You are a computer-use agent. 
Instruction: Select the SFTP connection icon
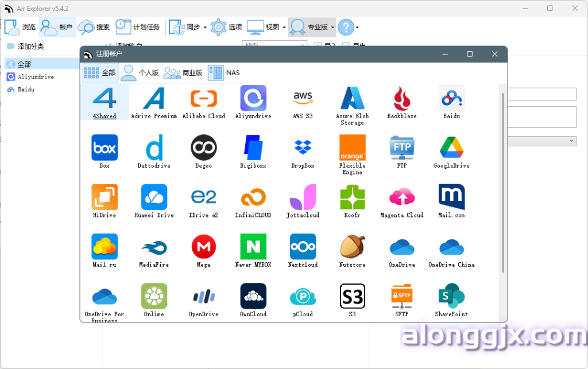click(401, 296)
